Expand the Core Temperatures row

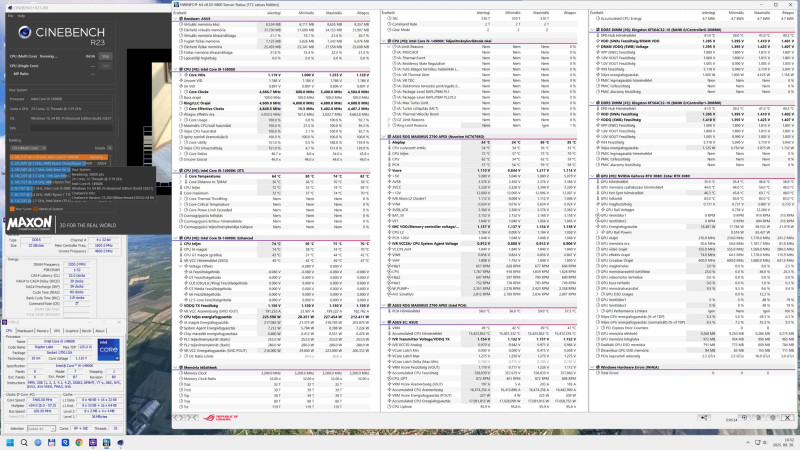pyautogui.click(x=181, y=176)
